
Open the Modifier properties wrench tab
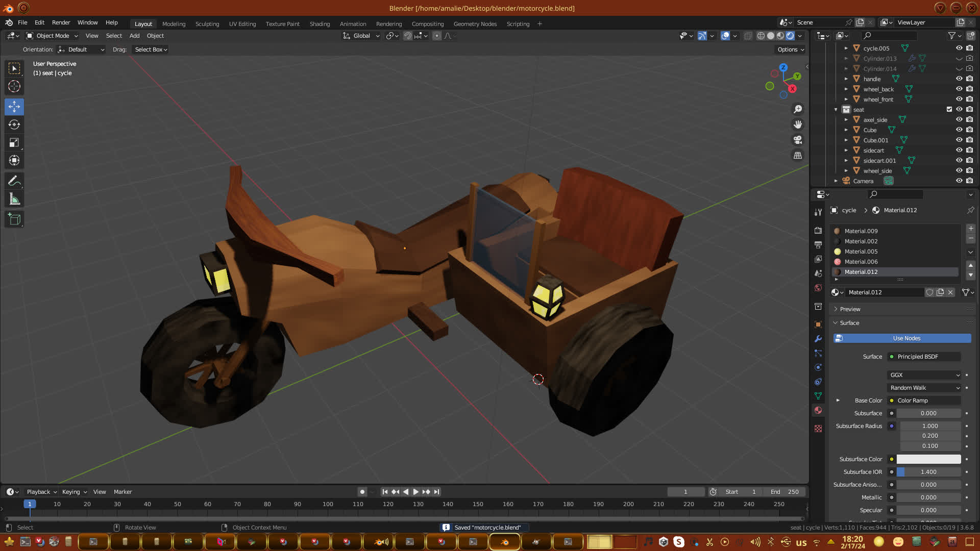click(x=818, y=339)
